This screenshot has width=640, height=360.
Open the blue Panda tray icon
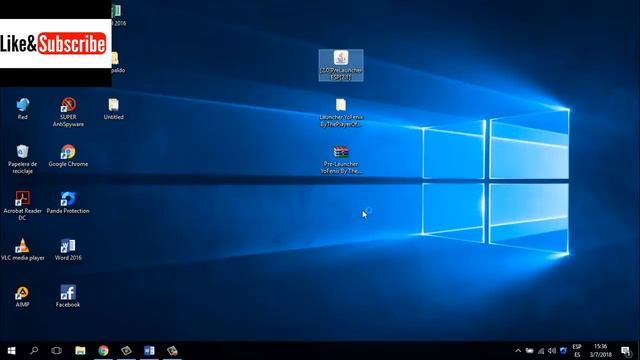coord(564,351)
